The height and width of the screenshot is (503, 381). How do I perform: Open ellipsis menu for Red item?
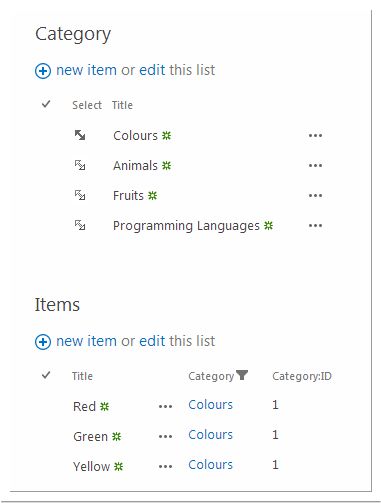(x=165, y=407)
